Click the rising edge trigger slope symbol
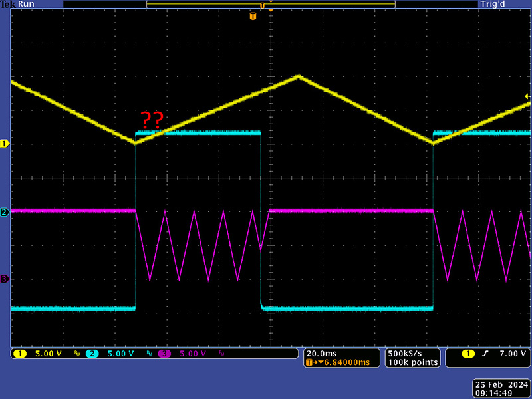The width and height of the screenshot is (532, 399). click(x=485, y=354)
